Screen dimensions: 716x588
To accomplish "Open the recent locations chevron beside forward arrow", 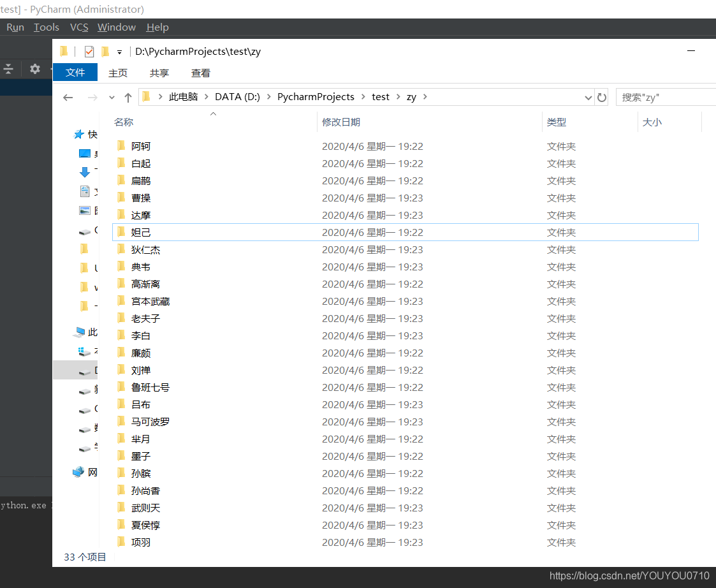I will coord(112,96).
